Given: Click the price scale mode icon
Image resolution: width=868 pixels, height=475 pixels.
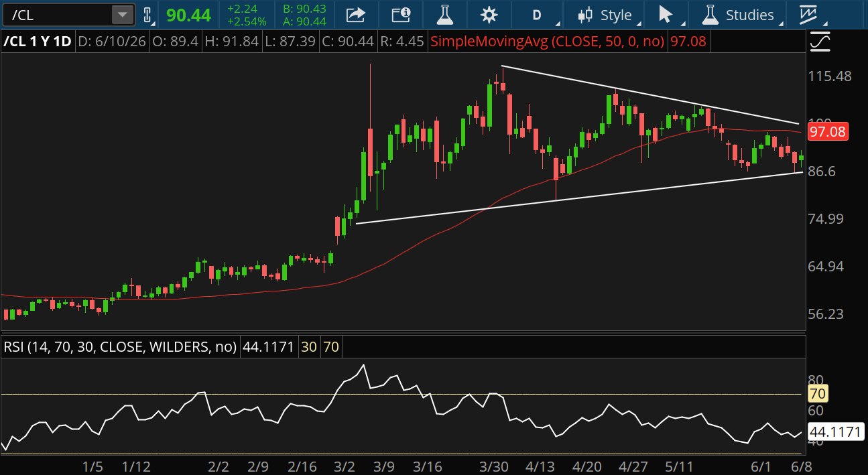Looking at the screenshot, I should (820, 42).
